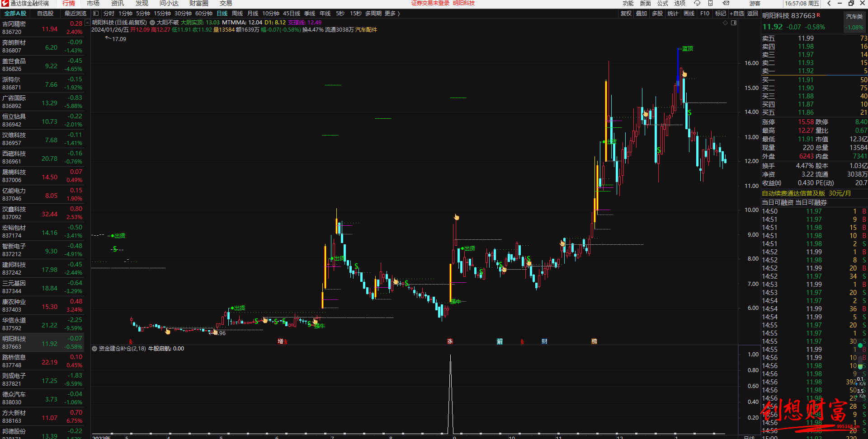
Task: Click the 自动续费通达信普及版 promo link
Action: click(806, 193)
